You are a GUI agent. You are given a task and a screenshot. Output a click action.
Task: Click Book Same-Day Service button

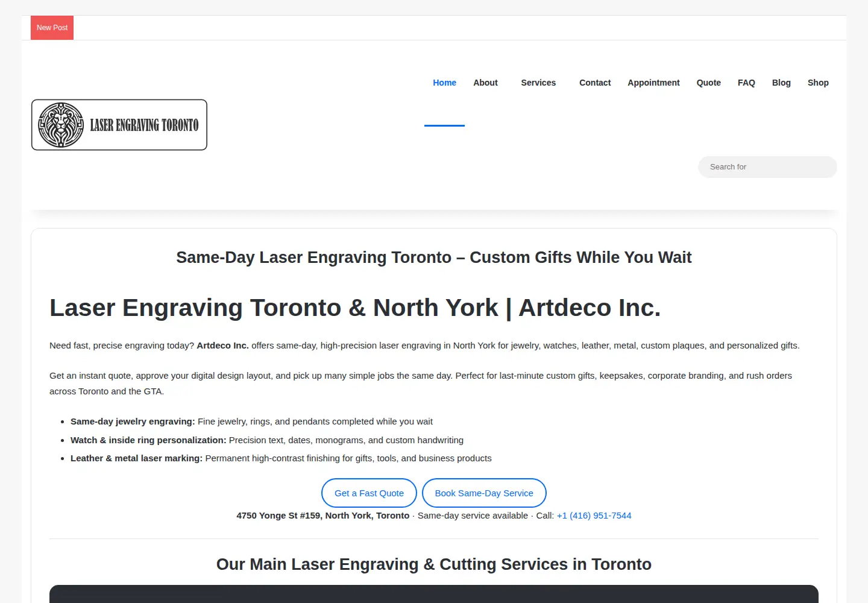(484, 493)
